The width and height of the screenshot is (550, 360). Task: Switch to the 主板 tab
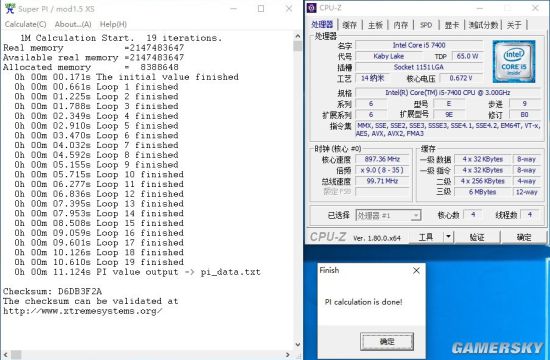[x=375, y=25]
